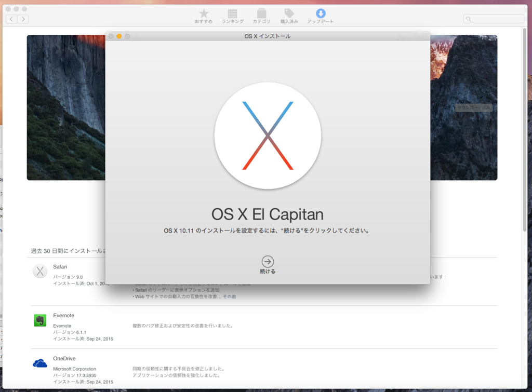The image size is (532, 392).
Task: Open the おすすめ featured tab
Action: pos(204,16)
